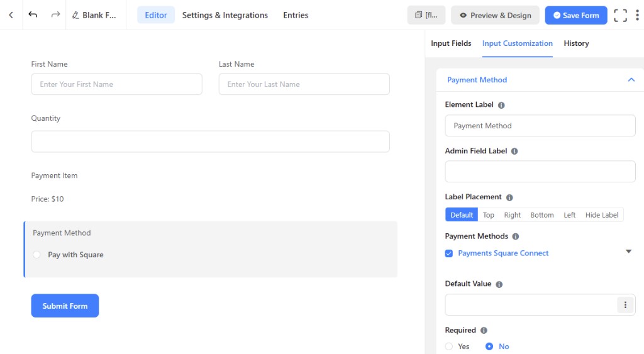Collapse the Payment Method section
The width and height of the screenshot is (644, 354).
631,80
